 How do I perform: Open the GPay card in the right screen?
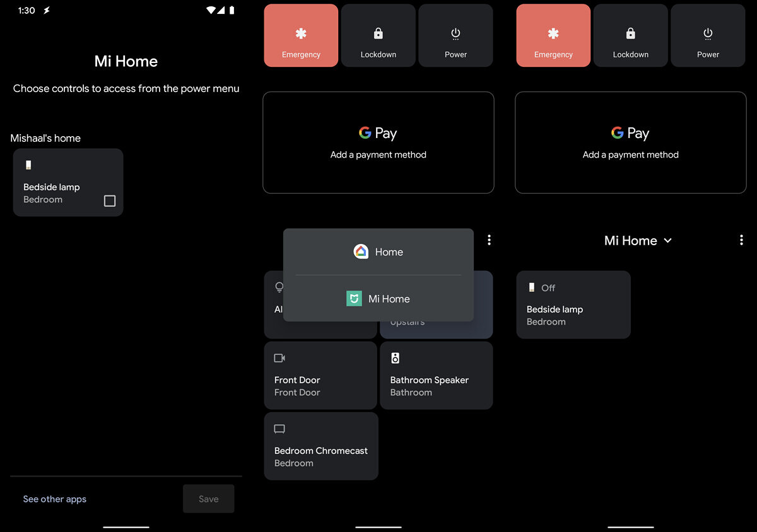pyautogui.click(x=631, y=142)
